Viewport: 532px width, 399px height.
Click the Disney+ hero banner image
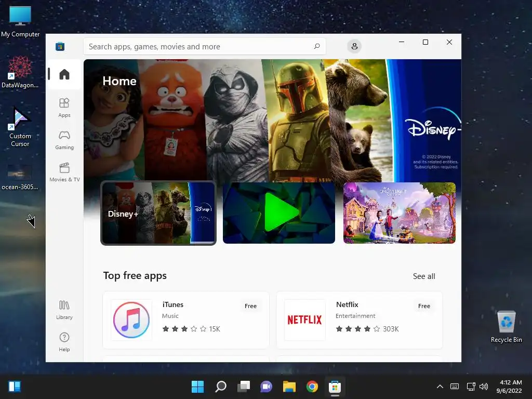coord(272,119)
